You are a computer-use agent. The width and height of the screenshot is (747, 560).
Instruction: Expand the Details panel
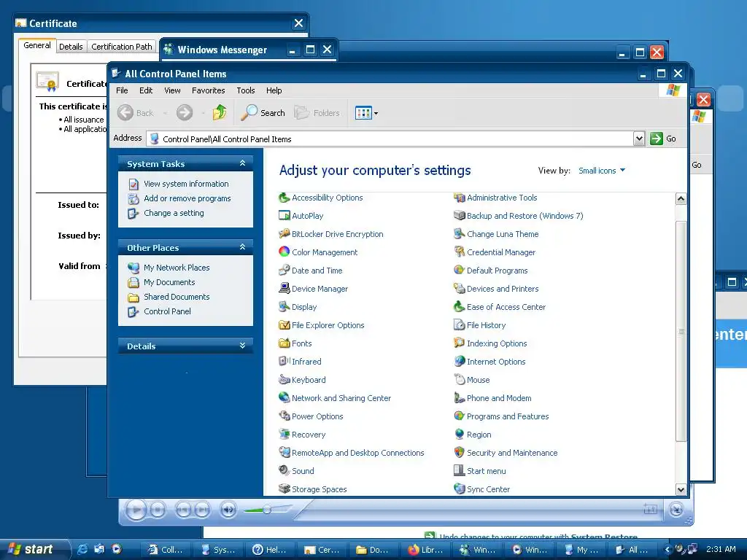click(x=242, y=346)
